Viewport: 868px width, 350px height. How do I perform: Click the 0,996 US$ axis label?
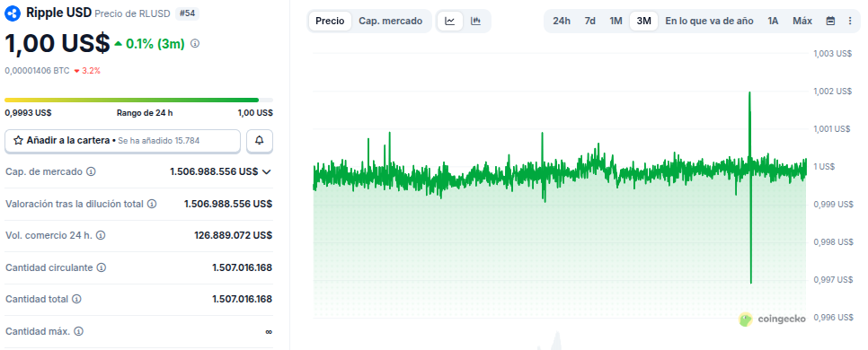[833, 318]
